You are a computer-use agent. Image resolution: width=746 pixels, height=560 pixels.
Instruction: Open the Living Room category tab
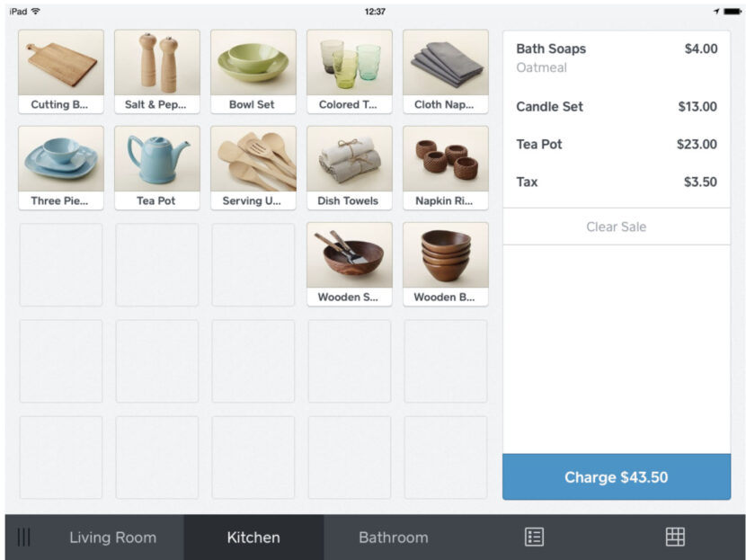[113, 537]
